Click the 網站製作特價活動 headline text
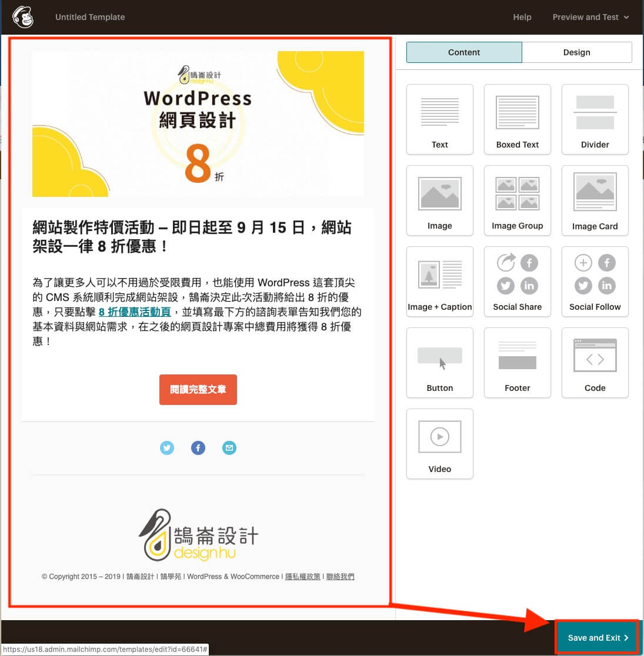Viewport: 644px width, 656px height. pyautogui.click(x=192, y=237)
